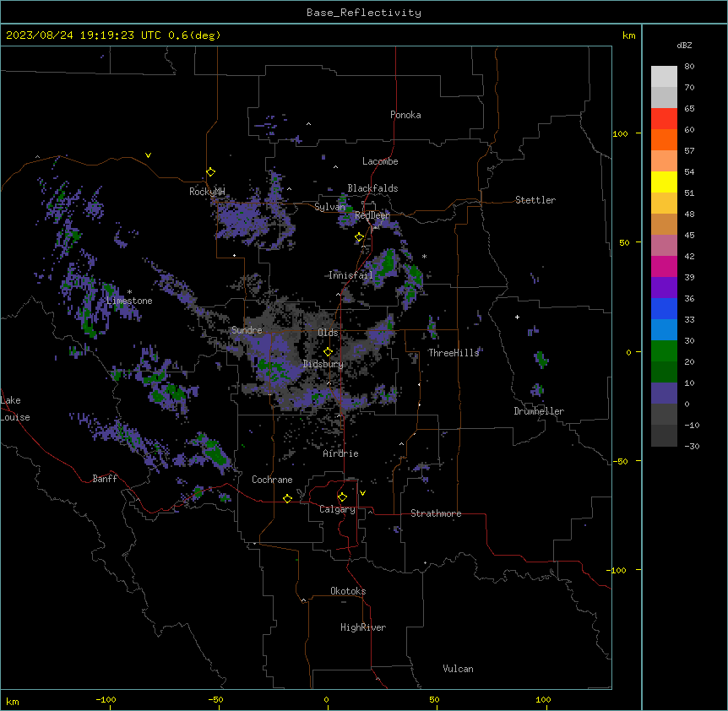Click the red 65 dBZ legend swatch

tap(664, 118)
